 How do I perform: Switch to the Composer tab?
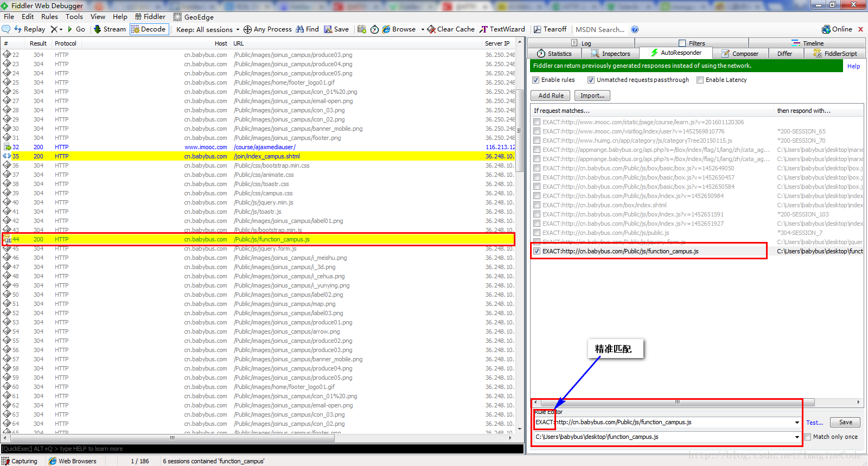point(740,54)
